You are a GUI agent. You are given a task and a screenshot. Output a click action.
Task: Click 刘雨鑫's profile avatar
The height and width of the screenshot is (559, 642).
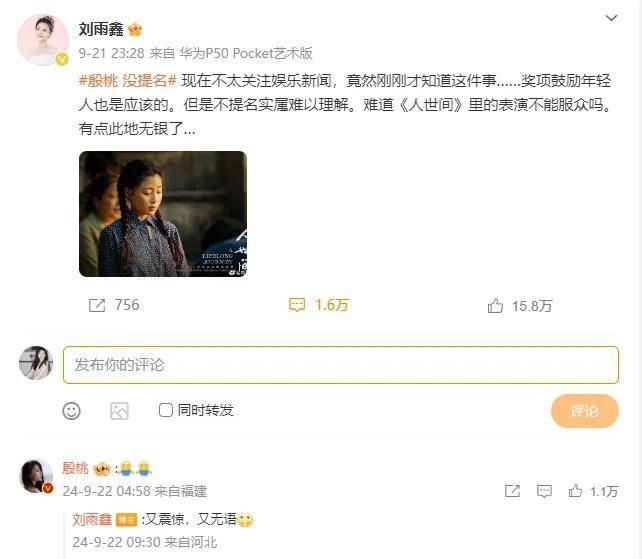tap(43, 40)
